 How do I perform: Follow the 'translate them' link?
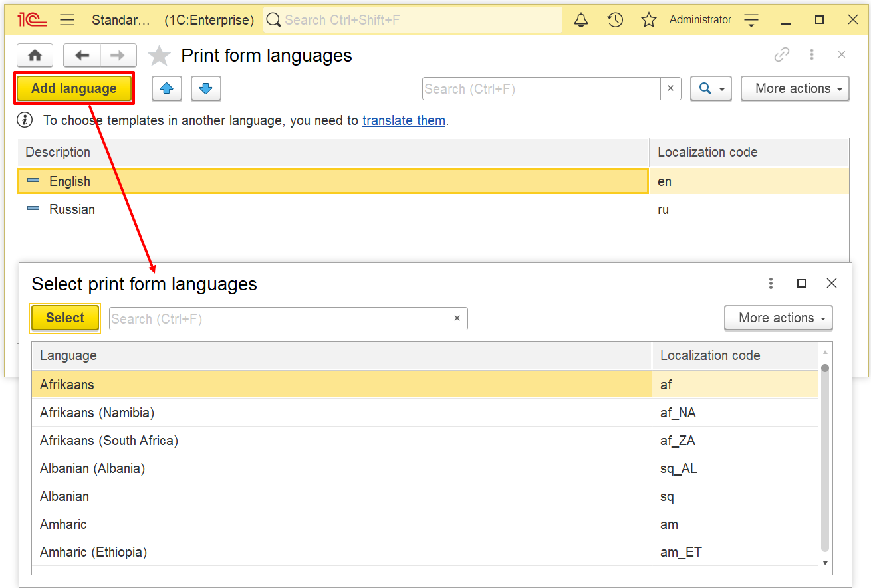pyautogui.click(x=404, y=120)
